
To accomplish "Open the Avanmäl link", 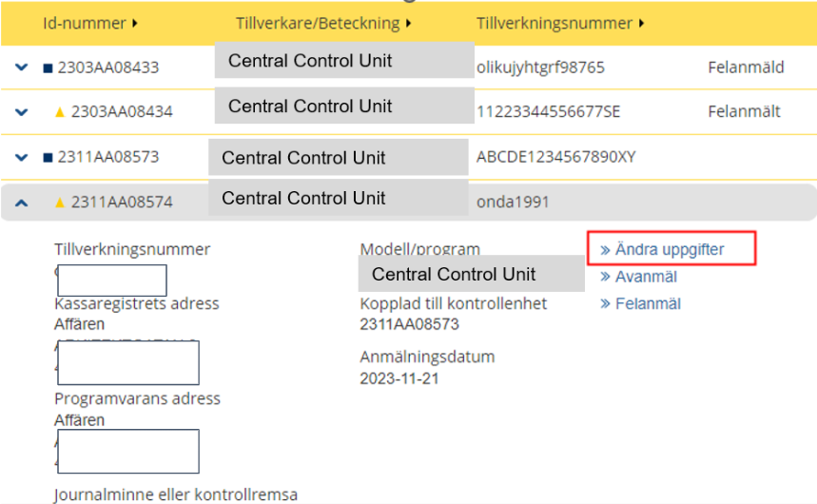I will [646, 277].
